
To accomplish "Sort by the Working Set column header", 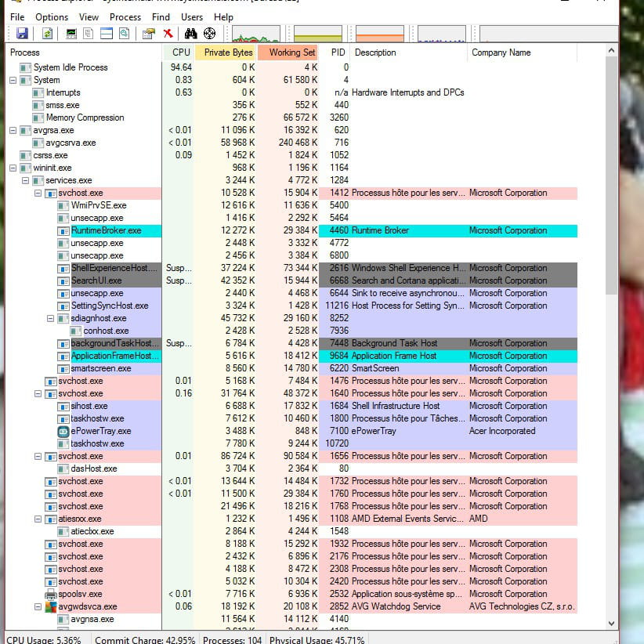I will (x=288, y=52).
